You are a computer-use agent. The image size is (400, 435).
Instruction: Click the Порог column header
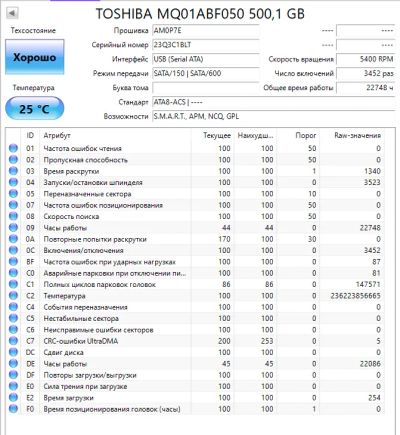coord(306,135)
